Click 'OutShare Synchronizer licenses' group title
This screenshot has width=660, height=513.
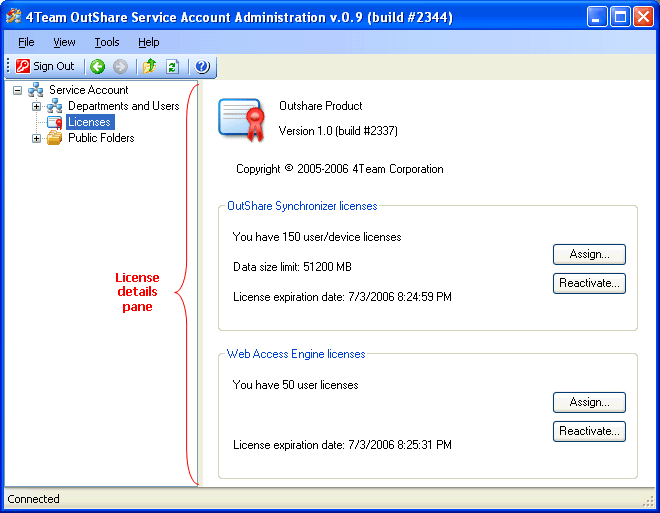(302, 206)
